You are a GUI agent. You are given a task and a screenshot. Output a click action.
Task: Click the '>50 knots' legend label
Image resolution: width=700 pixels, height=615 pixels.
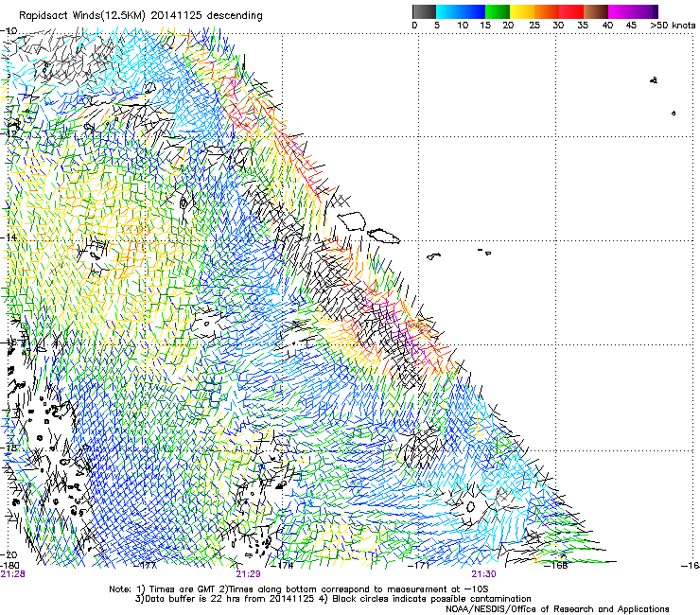coord(673,26)
